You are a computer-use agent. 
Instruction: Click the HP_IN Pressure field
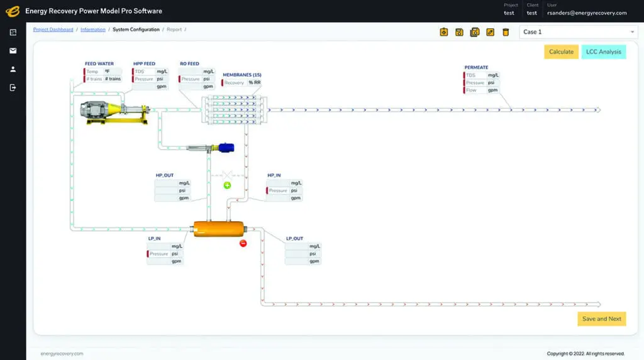click(x=284, y=190)
